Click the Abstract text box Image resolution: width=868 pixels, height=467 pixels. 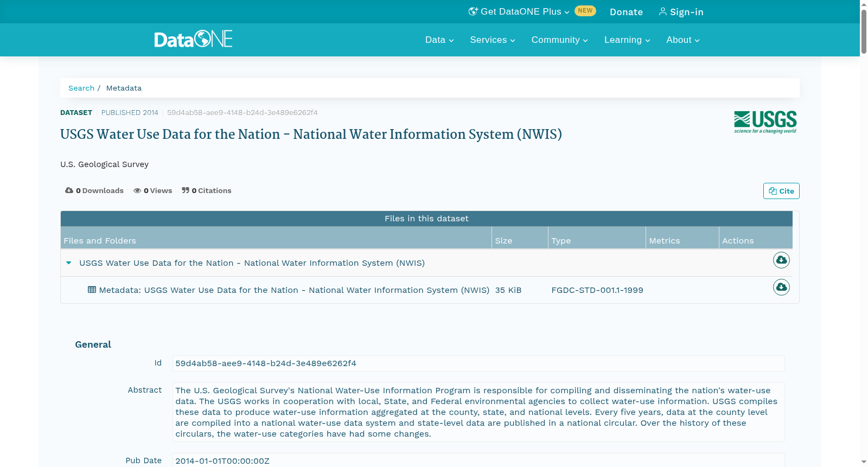(478, 412)
